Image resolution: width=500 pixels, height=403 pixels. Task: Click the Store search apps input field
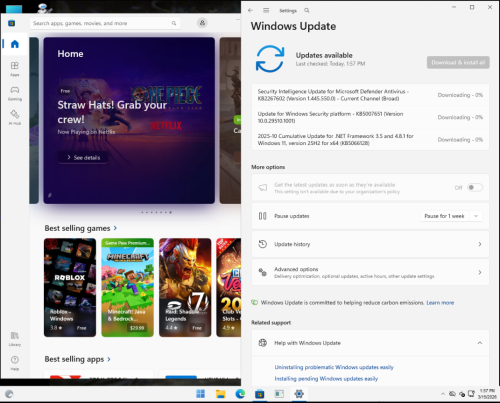click(105, 23)
